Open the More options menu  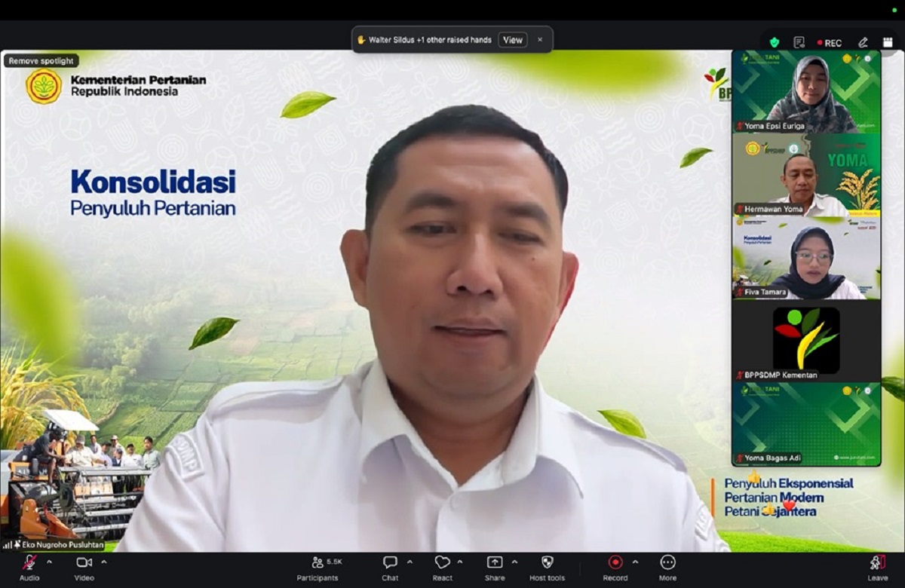(667, 568)
